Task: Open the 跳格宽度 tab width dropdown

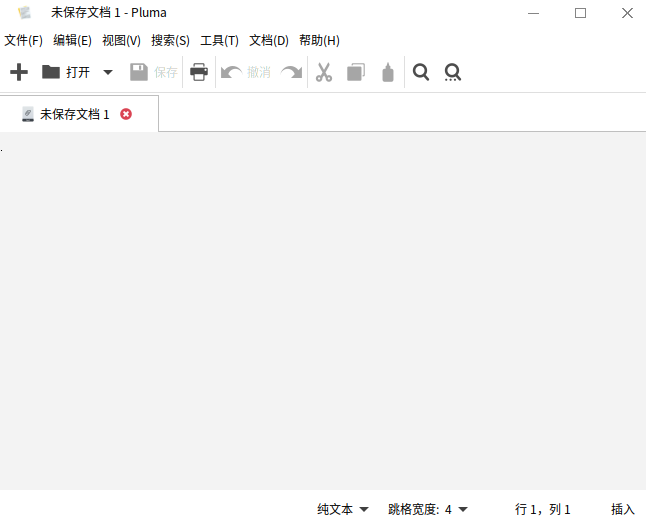Action: pos(428,509)
